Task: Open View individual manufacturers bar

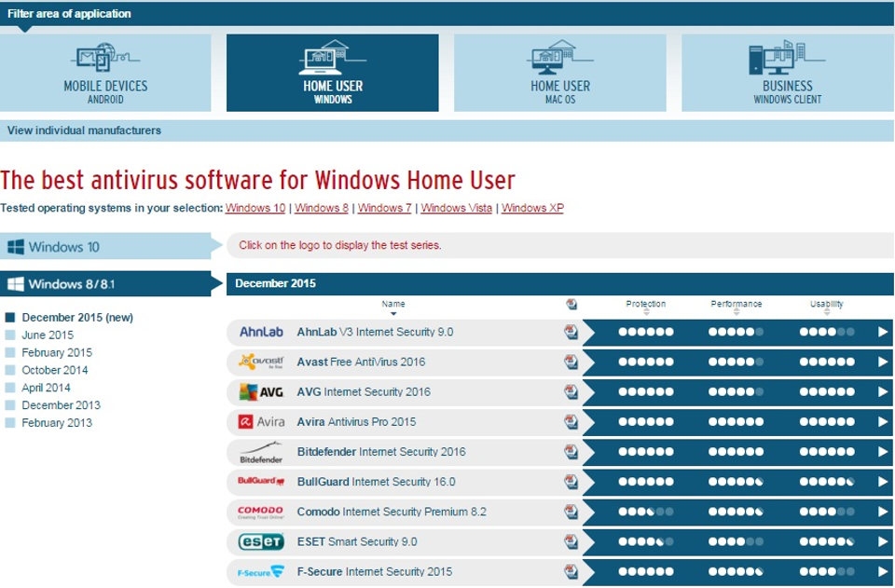Action: tap(447, 130)
